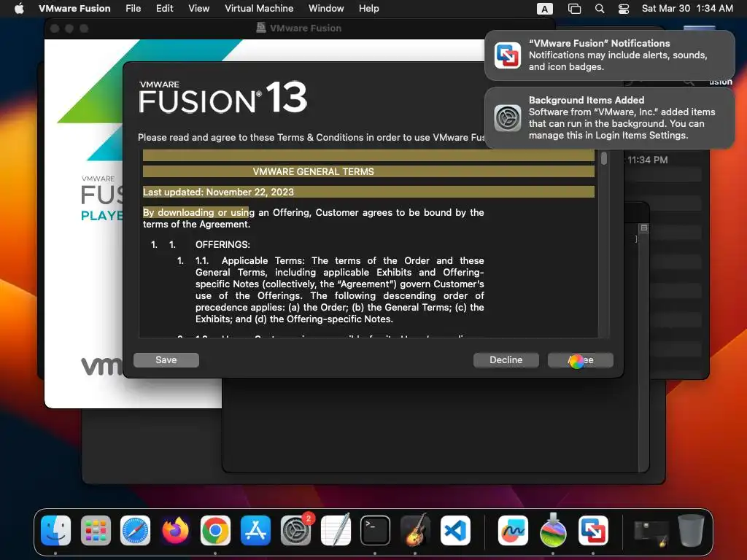Open the VMware Fusion Notifications banner
Viewport: 747px width, 560px height.
(x=609, y=55)
